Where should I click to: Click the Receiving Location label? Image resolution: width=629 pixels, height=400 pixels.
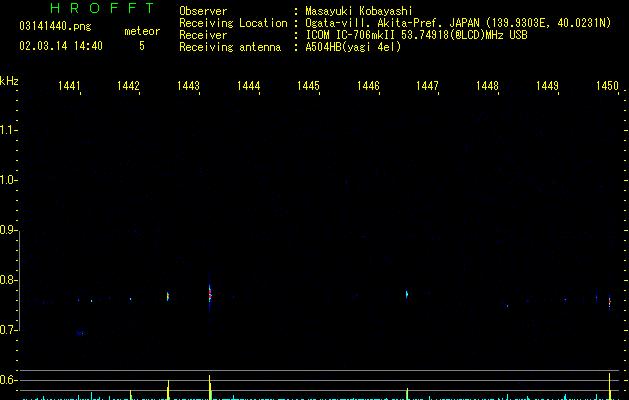point(233,23)
